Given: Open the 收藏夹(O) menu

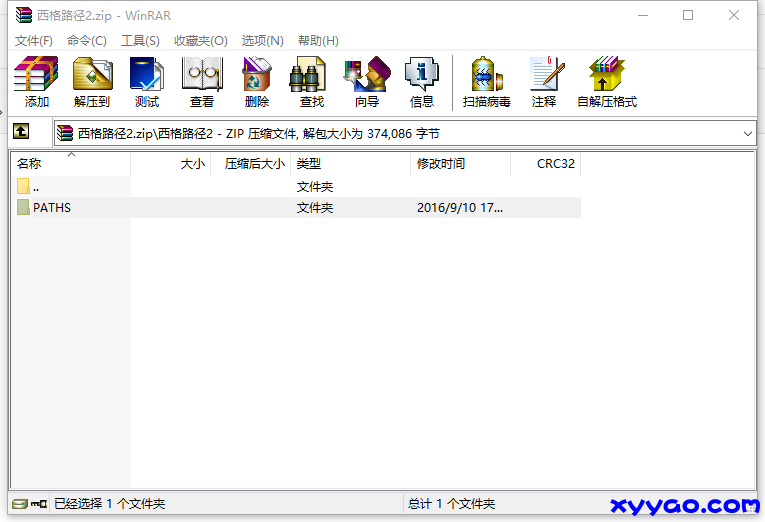Looking at the screenshot, I should tap(201, 40).
